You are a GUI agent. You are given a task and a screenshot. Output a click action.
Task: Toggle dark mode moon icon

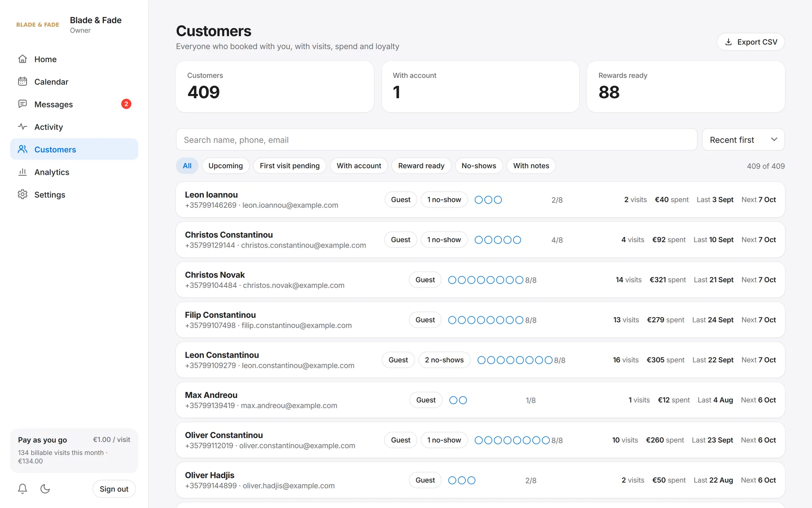pos(45,489)
